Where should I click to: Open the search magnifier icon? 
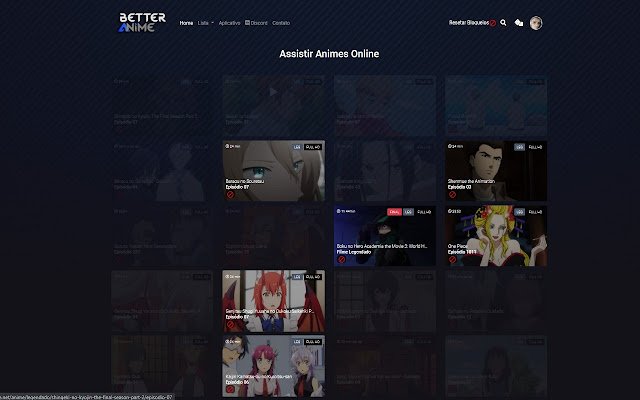tap(503, 23)
